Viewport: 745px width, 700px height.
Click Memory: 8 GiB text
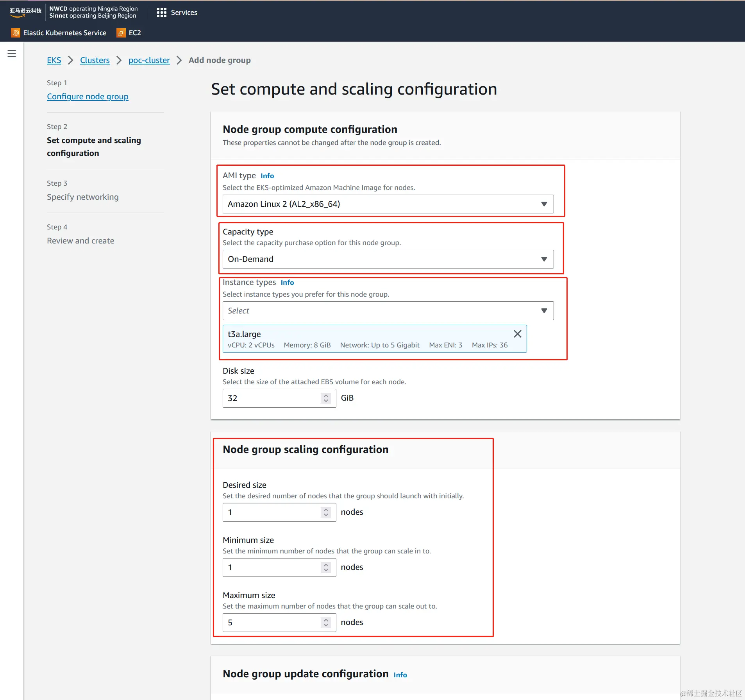click(307, 345)
